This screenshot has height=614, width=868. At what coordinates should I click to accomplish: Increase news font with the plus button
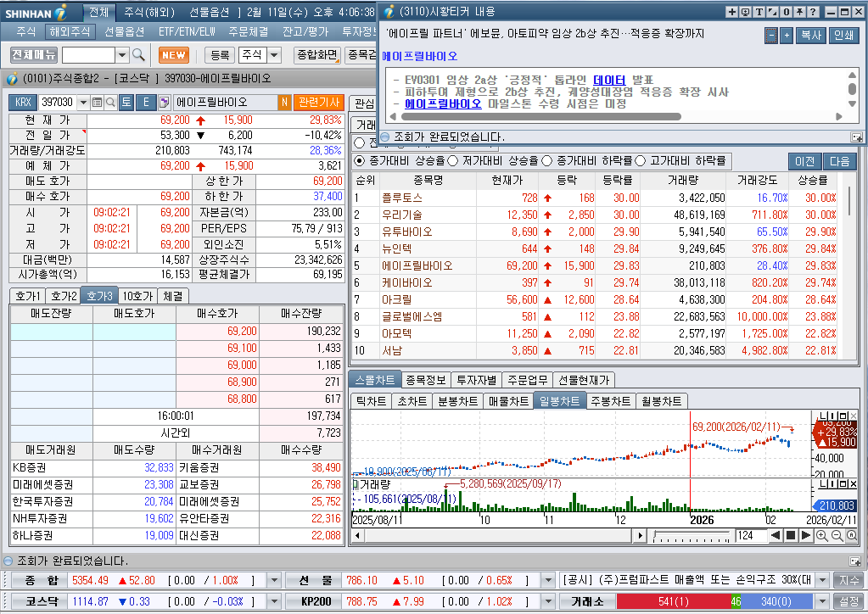[787, 36]
